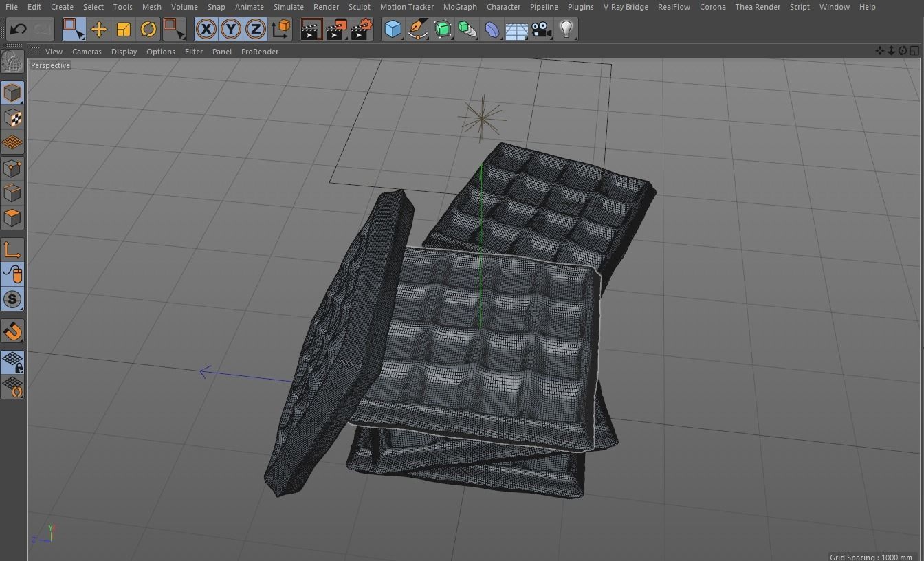This screenshot has height=561, width=924.
Task: Open the Help menu
Action: (x=868, y=7)
